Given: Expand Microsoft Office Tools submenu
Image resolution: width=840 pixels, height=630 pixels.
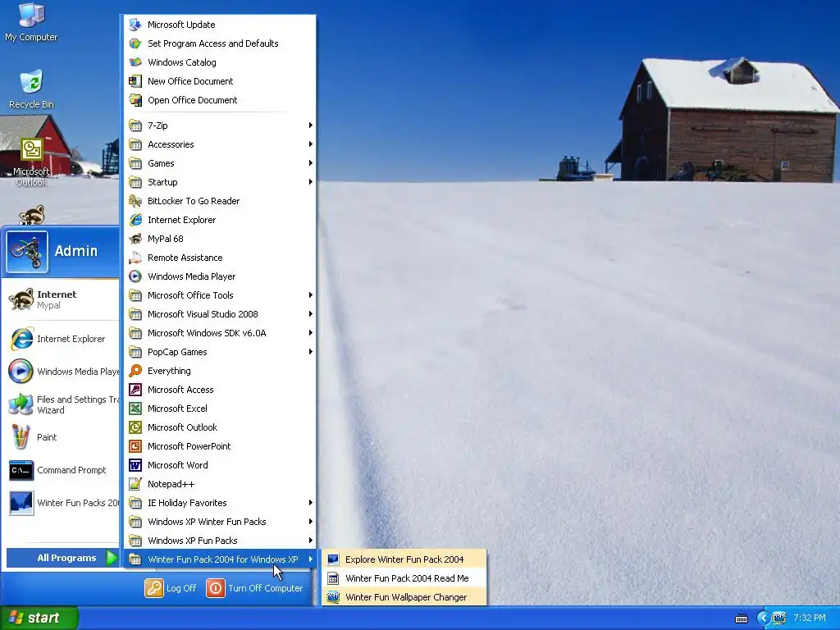Looking at the screenshot, I should click(220, 295).
